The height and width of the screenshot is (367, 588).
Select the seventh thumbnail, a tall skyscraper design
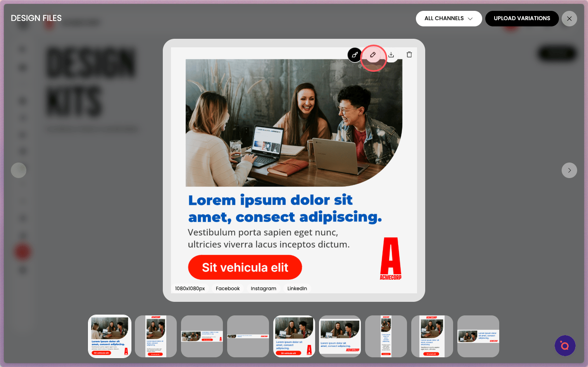pyautogui.click(x=386, y=336)
